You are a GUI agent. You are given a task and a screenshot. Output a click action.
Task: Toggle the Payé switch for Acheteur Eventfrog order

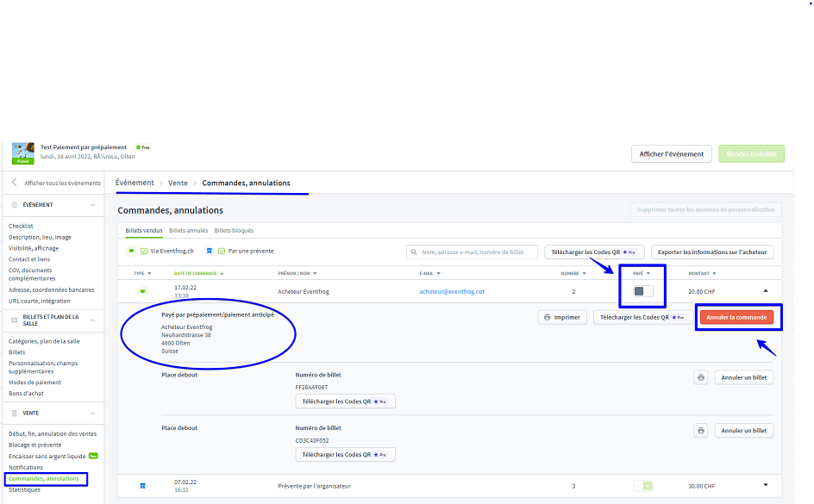(x=642, y=291)
